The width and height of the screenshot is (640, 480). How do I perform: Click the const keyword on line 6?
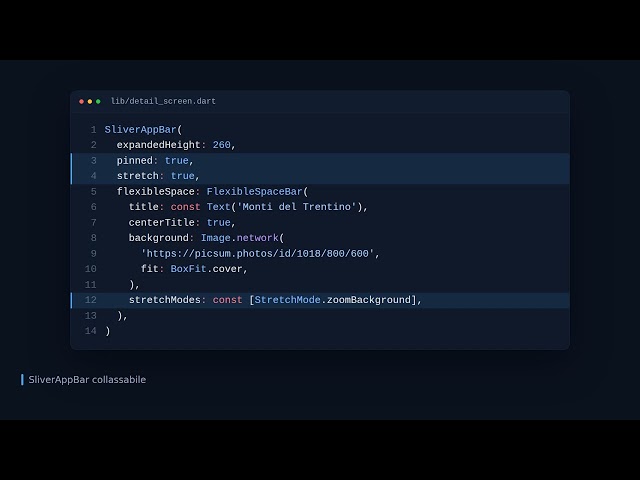185,207
